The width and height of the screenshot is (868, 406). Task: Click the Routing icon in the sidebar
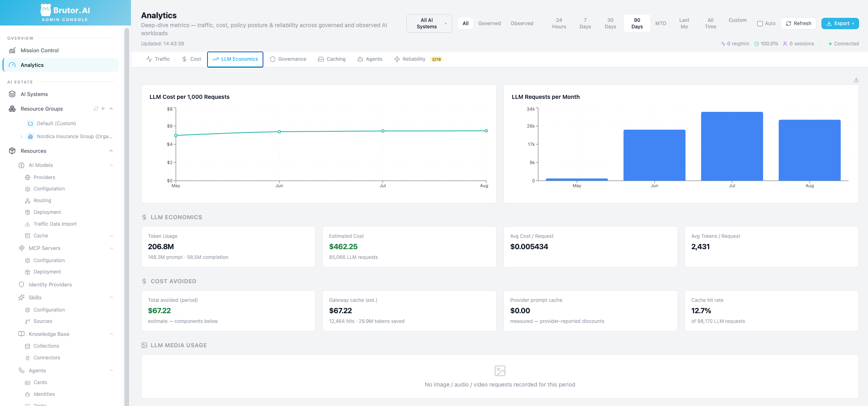click(x=28, y=201)
